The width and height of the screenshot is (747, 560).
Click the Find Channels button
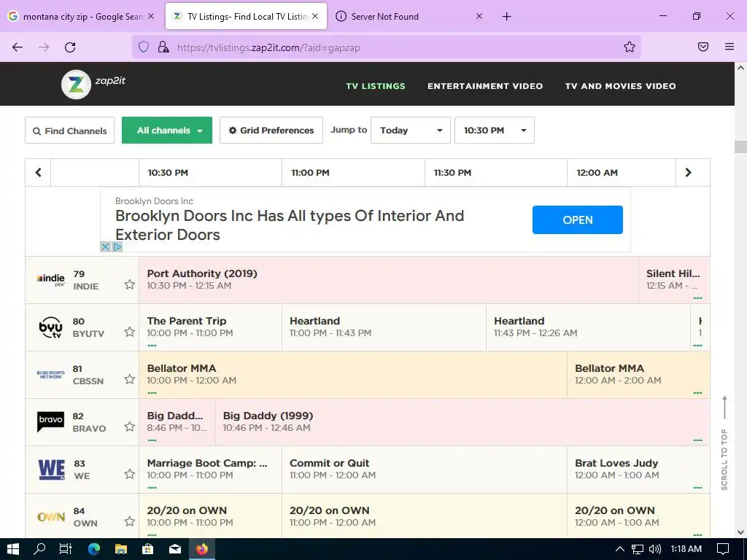pos(69,131)
